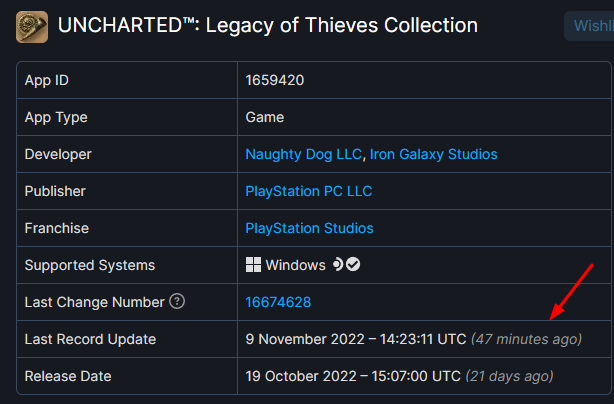Image resolution: width=614 pixels, height=404 pixels.
Task: Click the Last Change Number help icon
Action: (177, 301)
